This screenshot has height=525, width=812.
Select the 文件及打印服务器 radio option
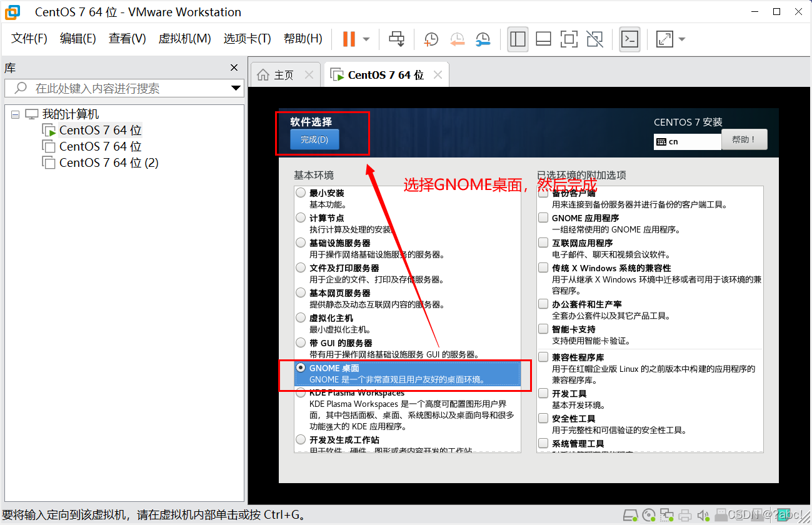[301, 268]
